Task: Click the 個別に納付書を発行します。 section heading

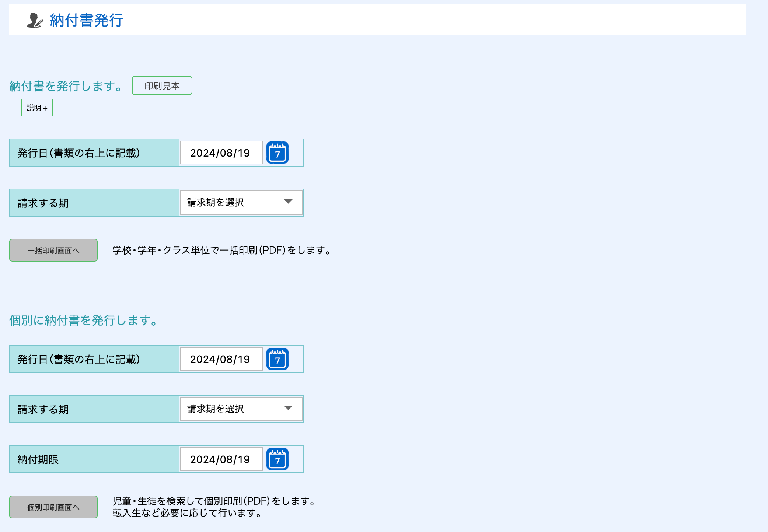Action: click(84, 321)
